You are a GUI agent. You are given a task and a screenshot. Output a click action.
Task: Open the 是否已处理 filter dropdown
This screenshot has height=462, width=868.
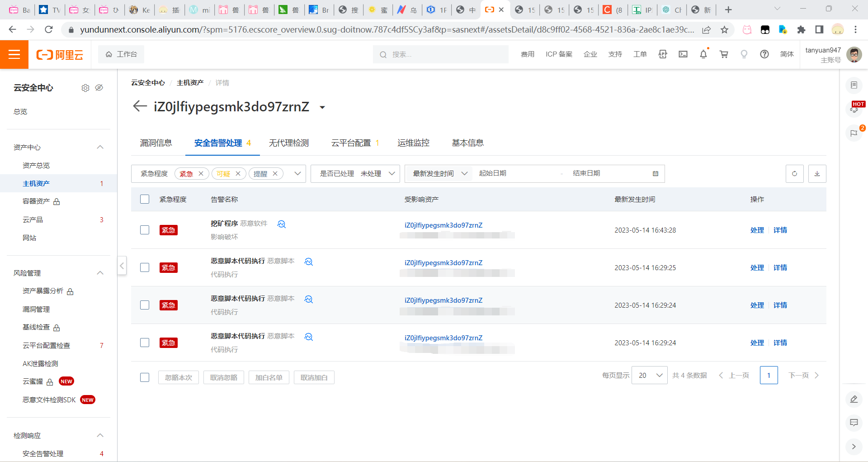pyautogui.click(x=355, y=174)
